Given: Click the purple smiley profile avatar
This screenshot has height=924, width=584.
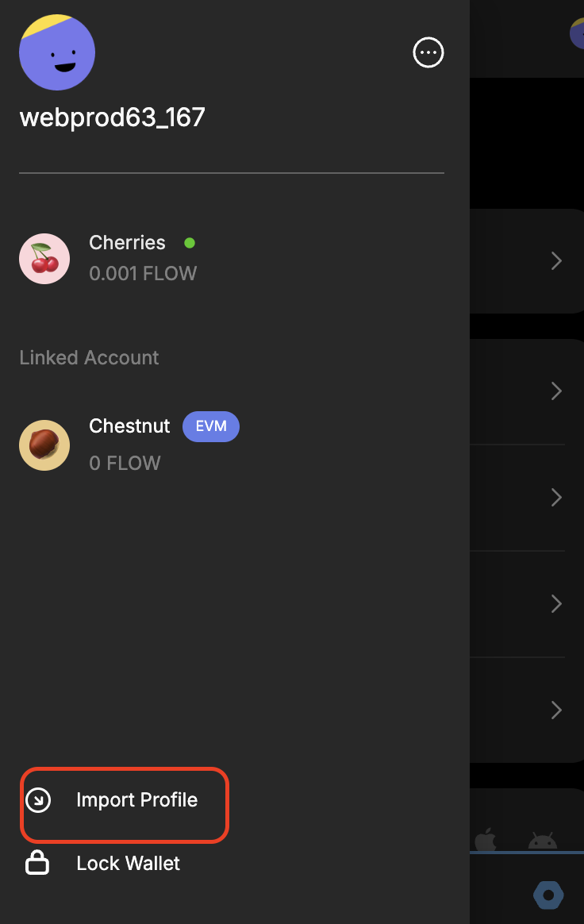Looking at the screenshot, I should point(57,52).
